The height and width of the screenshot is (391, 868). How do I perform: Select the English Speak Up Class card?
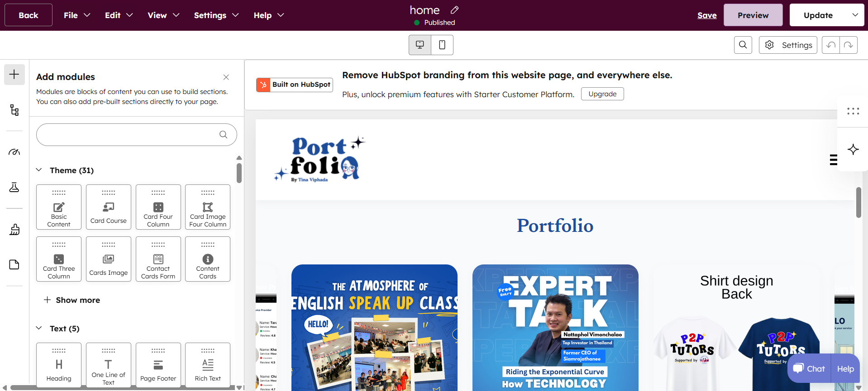(x=374, y=328)
